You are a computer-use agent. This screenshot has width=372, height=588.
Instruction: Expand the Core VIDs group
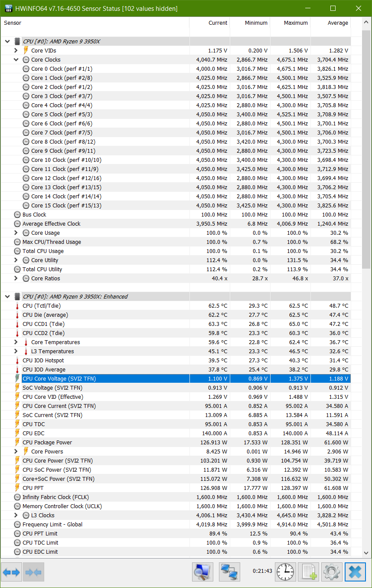[16, 51]
